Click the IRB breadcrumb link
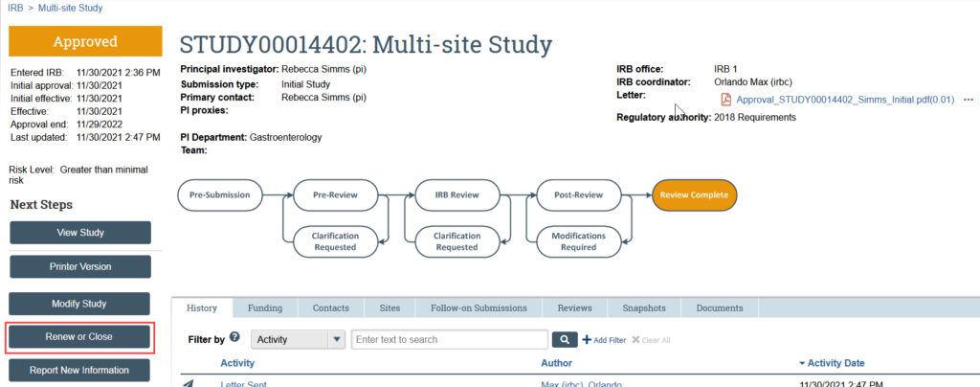This screenshot has height=387, width=980. tap(15, 8)
